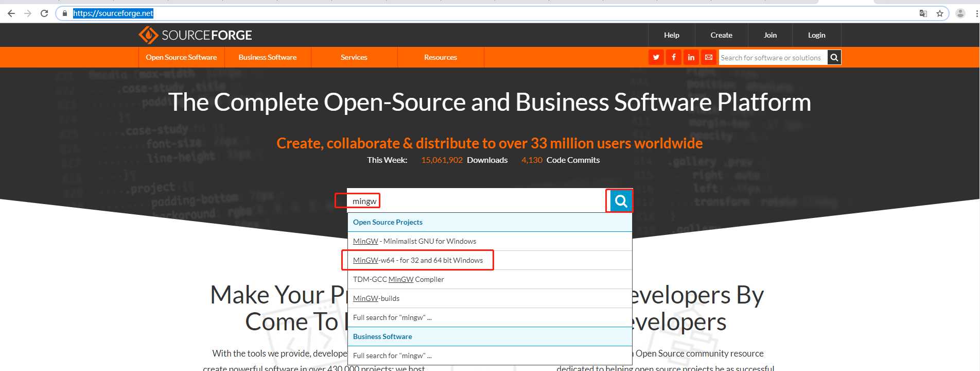Click the black header search magnifier
This screenshot has height=371, width=980.
[834, 58]
